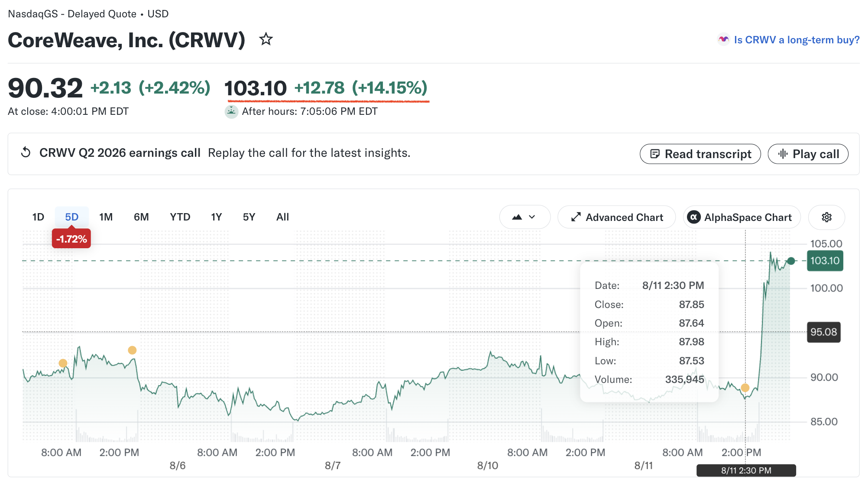Click the higher yellow event dot before 8/6
Screen dimensions: 868x483
[x=132, y=350]
